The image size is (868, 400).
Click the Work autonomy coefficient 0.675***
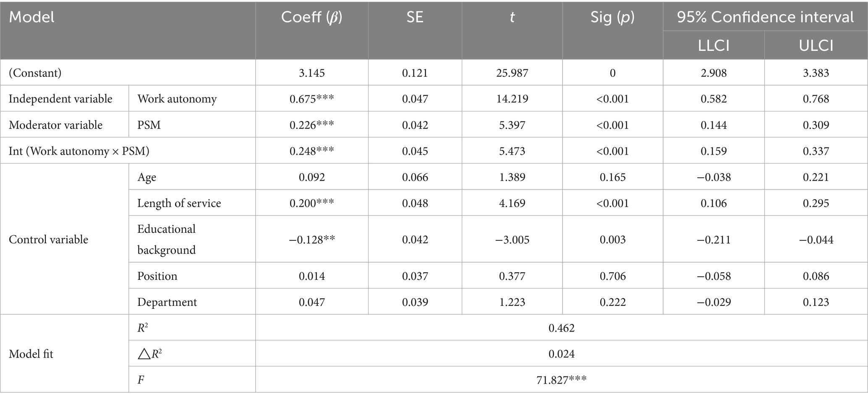311,99
